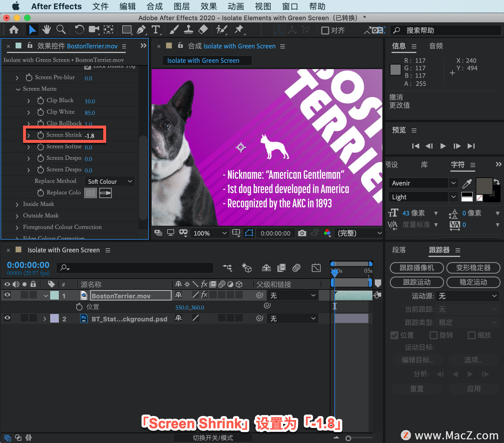Toggle the 位置 tracker checkbox
This screenshot has height=443, width=504.
[x=394, y=335]
